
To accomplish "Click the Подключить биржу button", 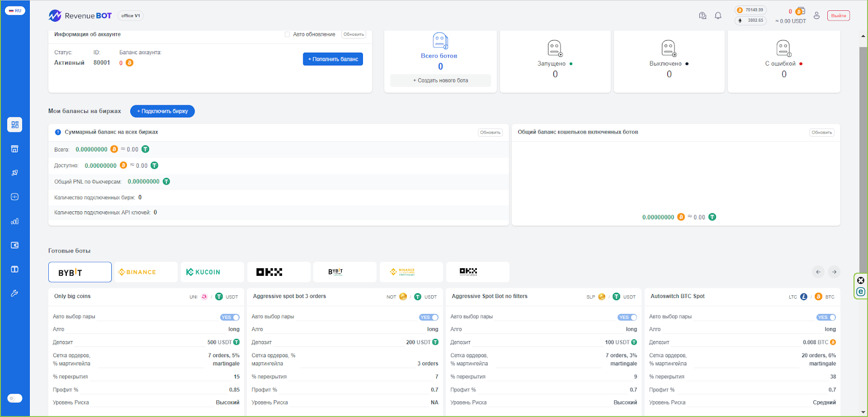I will click(x=162, y=111).
